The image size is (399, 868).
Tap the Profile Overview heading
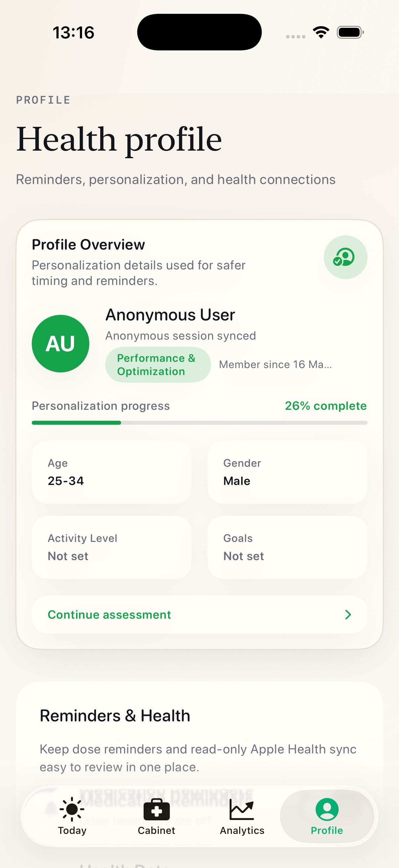coord(88,245)
